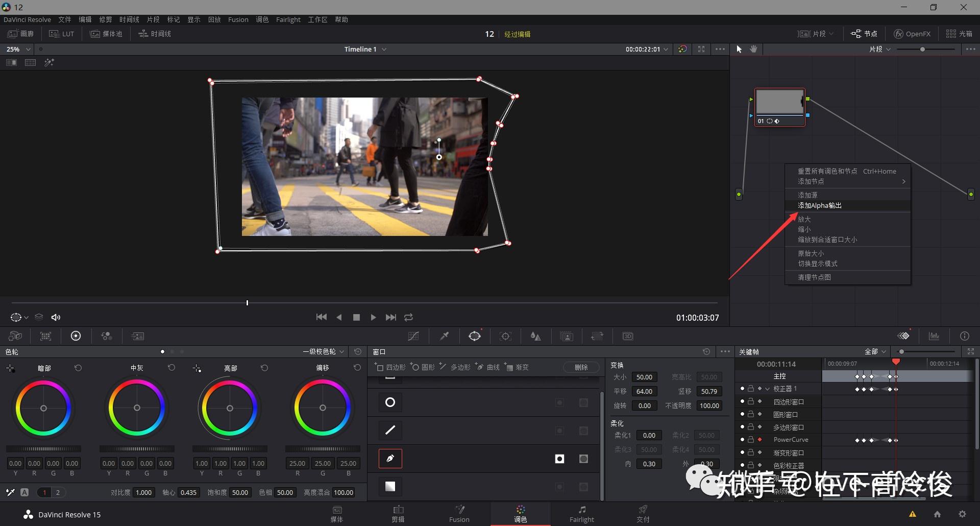This screenshot has width=980, height=526.
Task: Click the 不透明度 value field
Action: click(709, 405)
